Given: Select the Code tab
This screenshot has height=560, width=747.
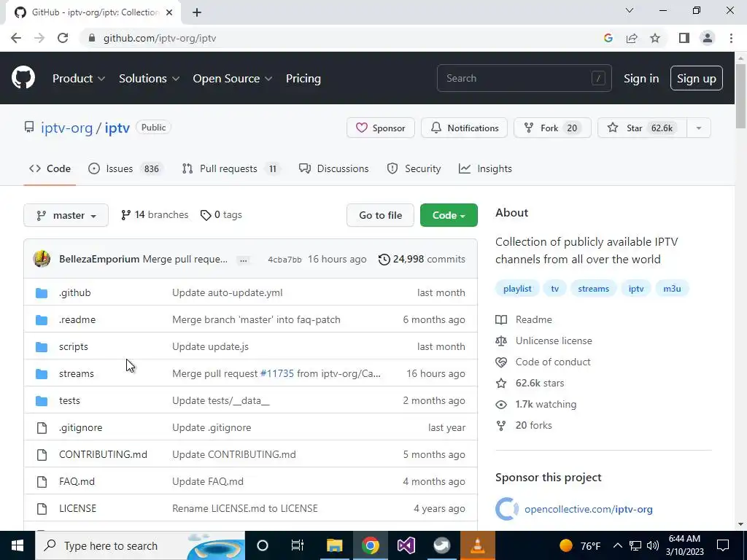Looking at the screenshot, I should pos(50,168).
